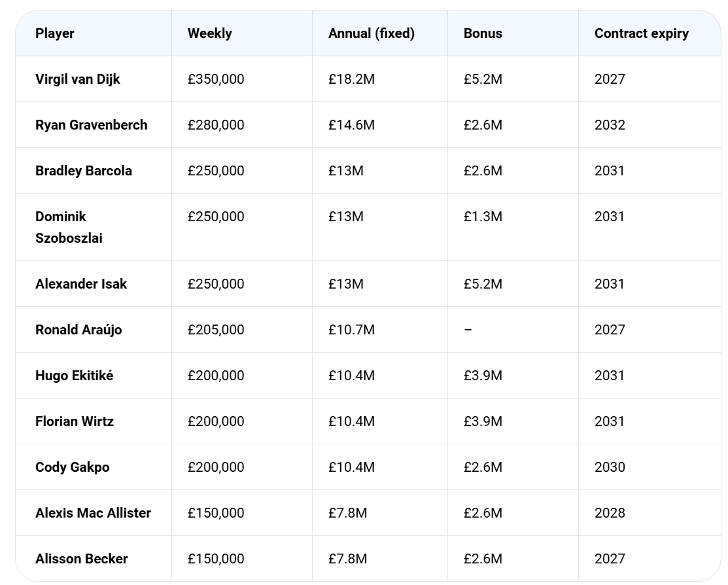Image resolution: width=728 pixels, height=585 pixels.
Task: Select Hugo Ekitiké's name
Action: coord(75,376)
